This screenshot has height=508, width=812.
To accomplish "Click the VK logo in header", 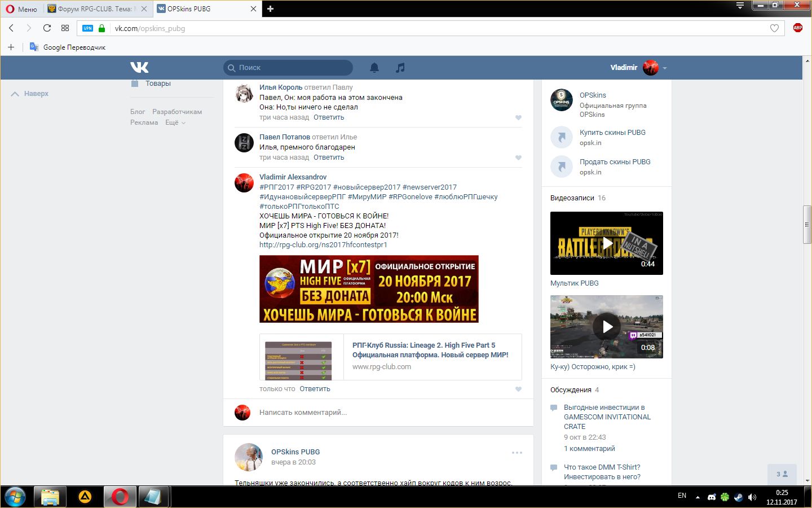I will pyautogui.click(x=139, y=67).
